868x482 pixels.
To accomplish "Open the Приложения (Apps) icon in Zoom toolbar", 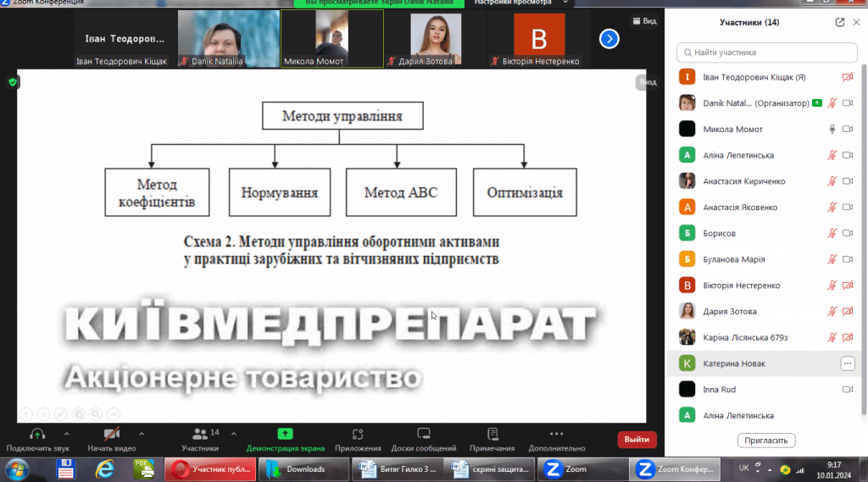I will (357, 435).
